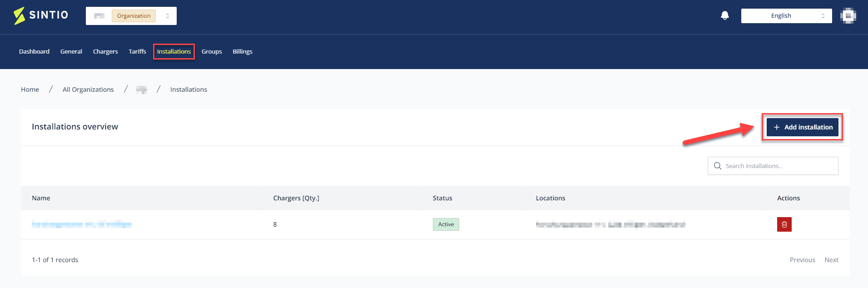
Task: Click the Sintio logo
Action: point(41,15)
